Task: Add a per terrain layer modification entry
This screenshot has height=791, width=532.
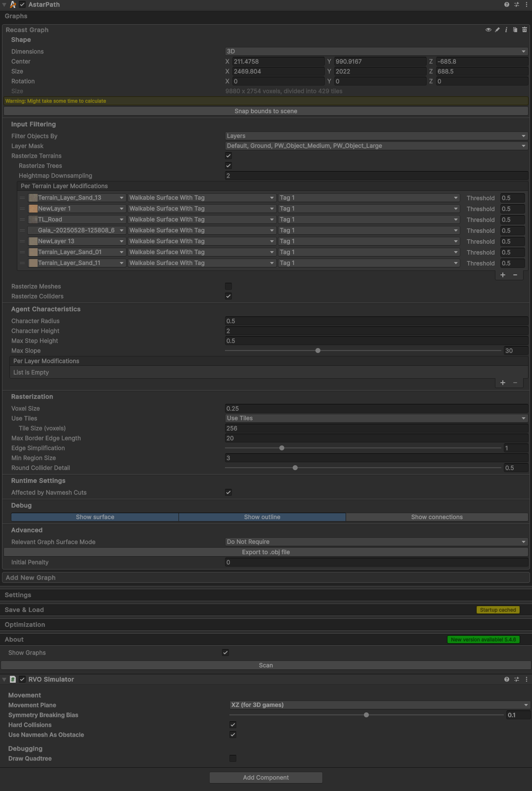Action: click(503, 275)
